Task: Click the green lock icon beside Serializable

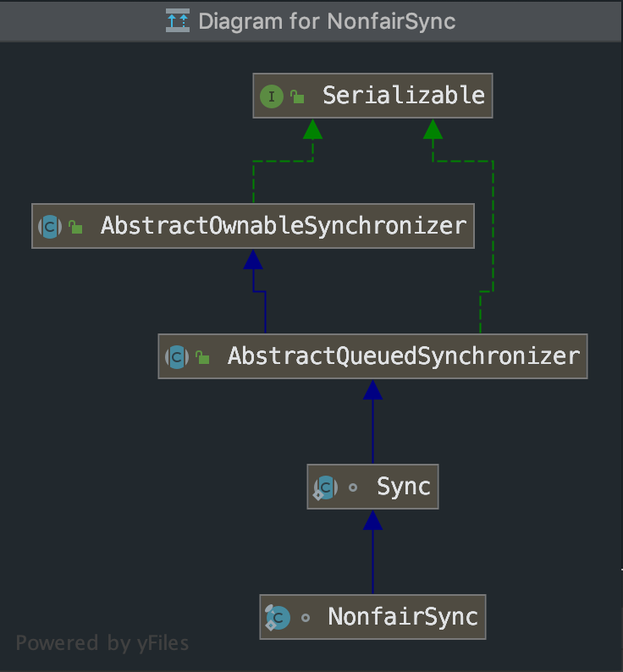Action: 297,96
